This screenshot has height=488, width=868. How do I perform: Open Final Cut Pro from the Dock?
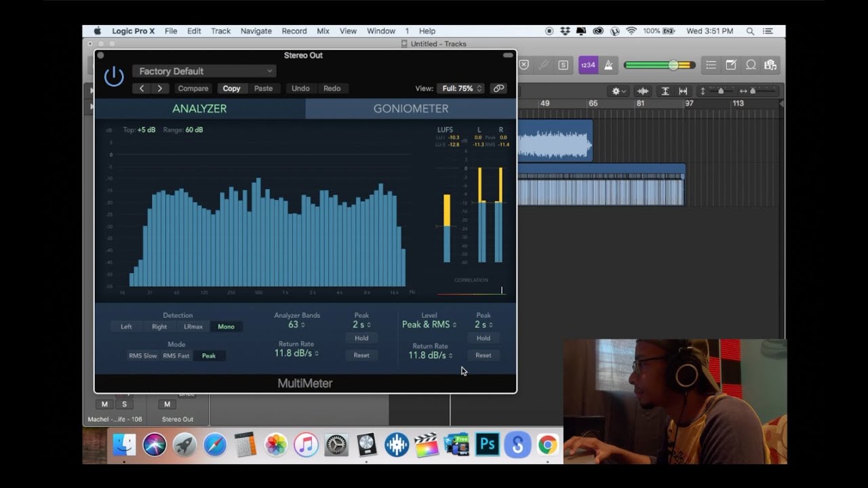(427, 445)
